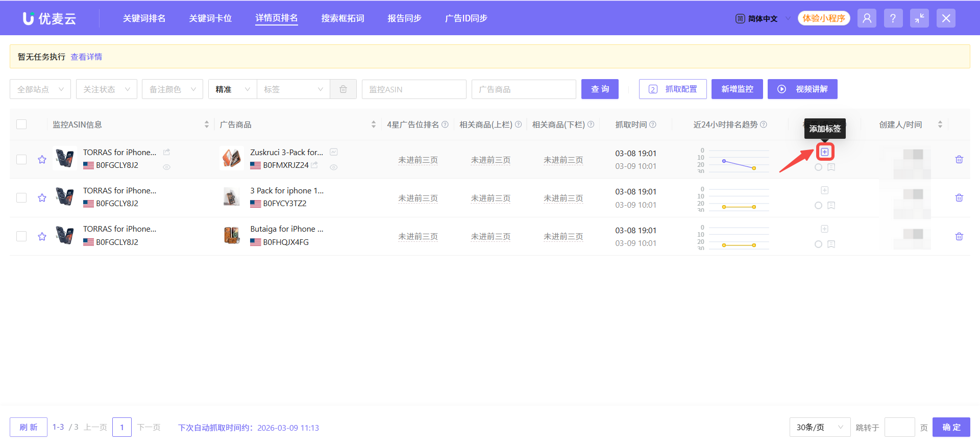
Task: Check the box for the Butaiga row
Action: (21, 236)
